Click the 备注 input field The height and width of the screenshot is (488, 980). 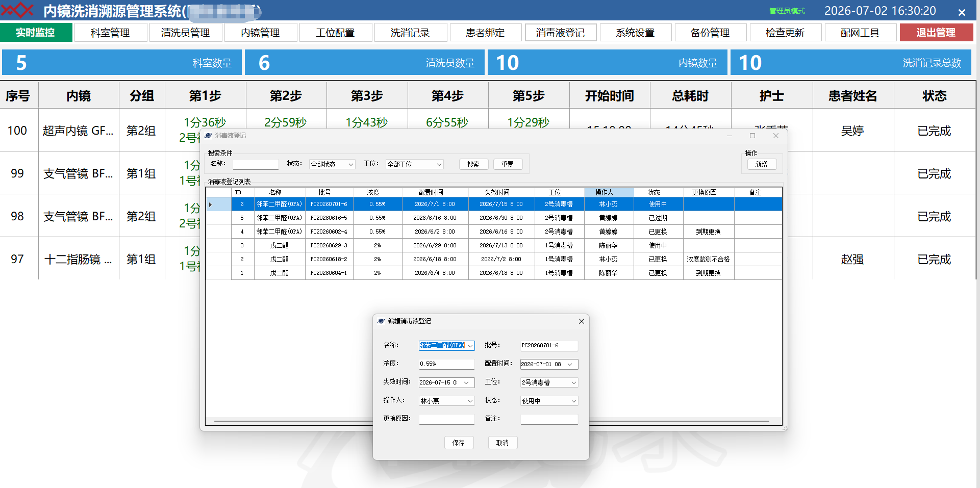[x=549, y=419]
